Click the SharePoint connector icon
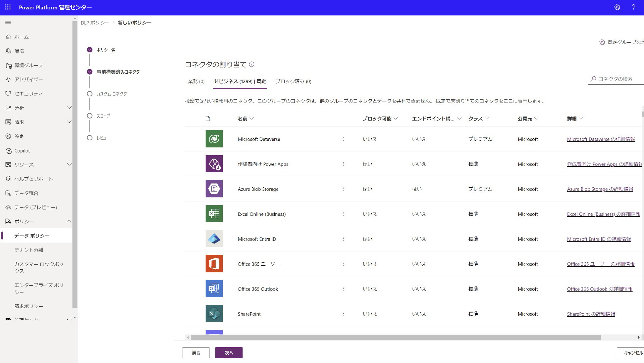 click(x=214, y=314)
